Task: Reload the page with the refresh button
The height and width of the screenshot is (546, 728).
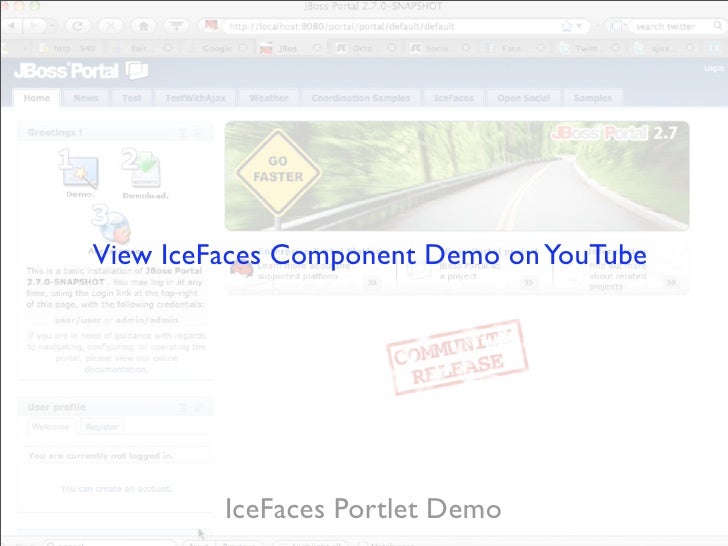Action: 78,26
